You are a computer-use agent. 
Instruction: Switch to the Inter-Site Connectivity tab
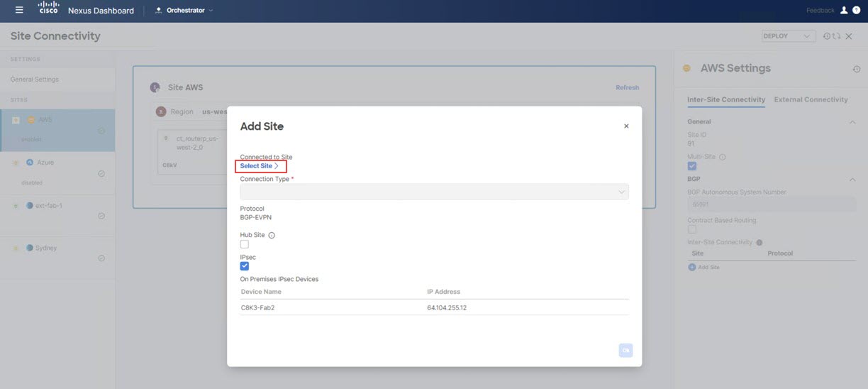pos(726,99)
